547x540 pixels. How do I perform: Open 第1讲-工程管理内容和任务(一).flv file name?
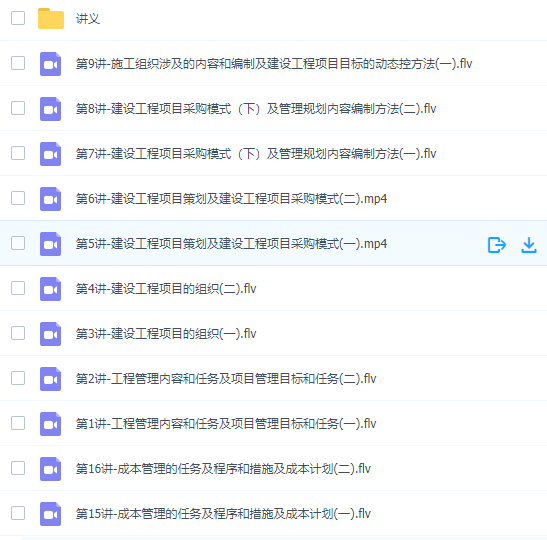[226, 423]
